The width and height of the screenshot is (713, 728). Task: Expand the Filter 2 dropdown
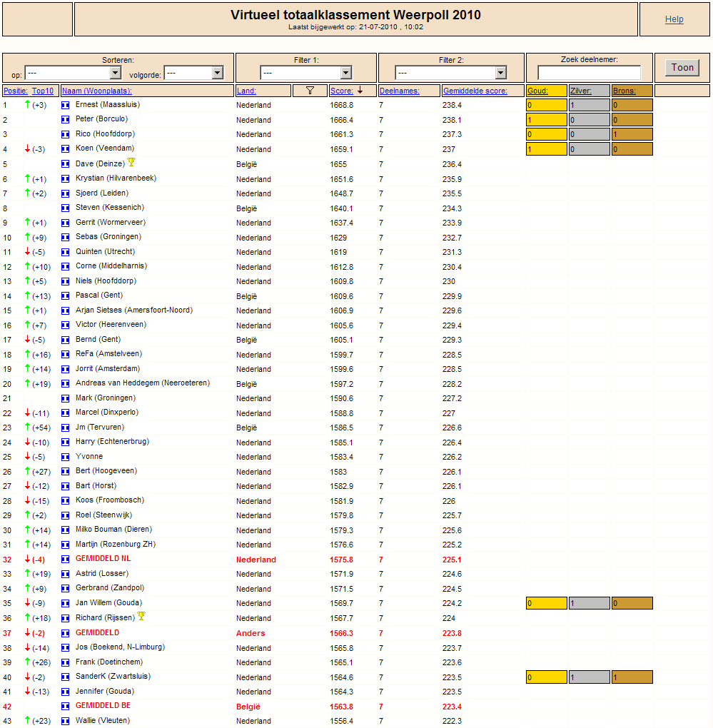click(451, 73)
